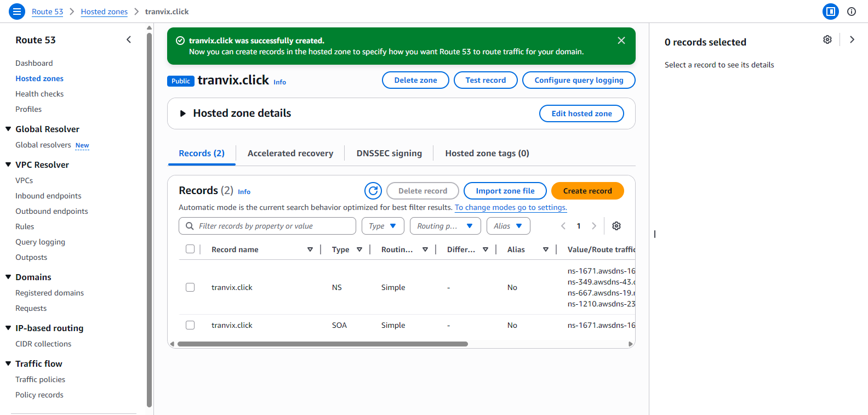Screen dimensions: 868x415
Task: Open the navigation hamburger menu
Action: point(17,12)
